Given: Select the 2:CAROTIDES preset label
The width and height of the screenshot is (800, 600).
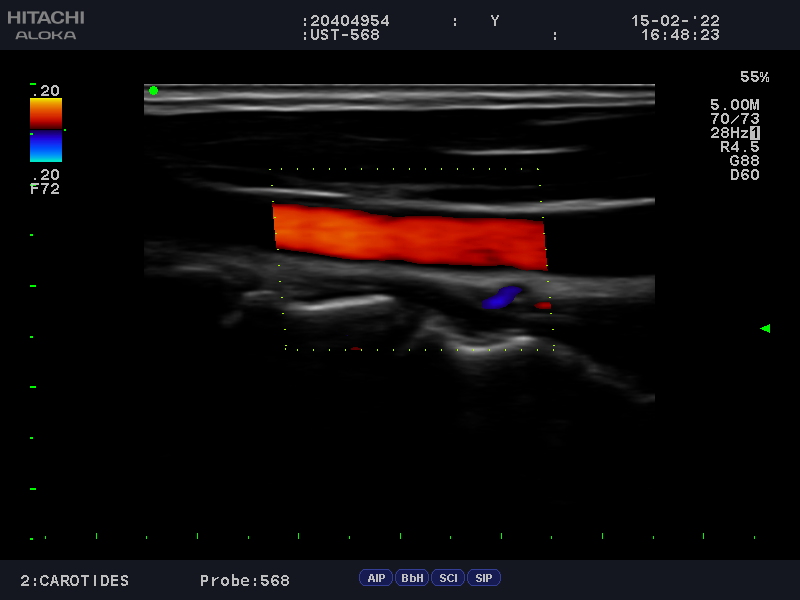Looking at the screenshot, I should (75, 581).
